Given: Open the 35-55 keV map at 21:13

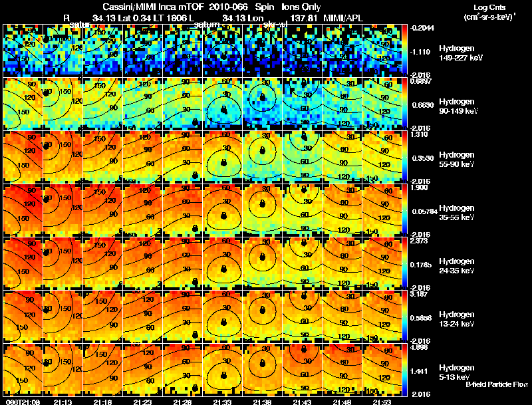Looking at the screenshot, I should coord(63,210).
